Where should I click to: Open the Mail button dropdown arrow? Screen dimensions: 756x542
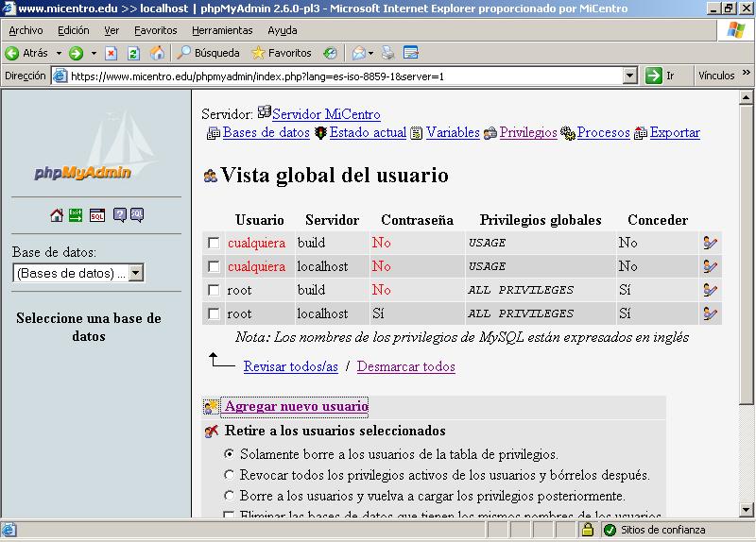tap(370, 53)
